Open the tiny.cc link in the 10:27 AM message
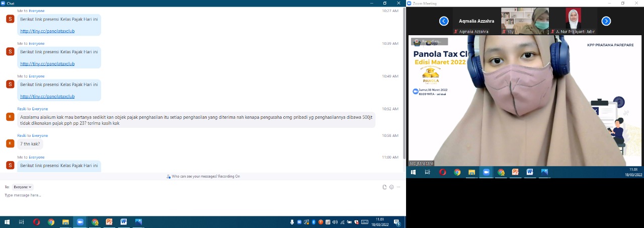This screenshot has width=644, height=228. tap(47, 31)
